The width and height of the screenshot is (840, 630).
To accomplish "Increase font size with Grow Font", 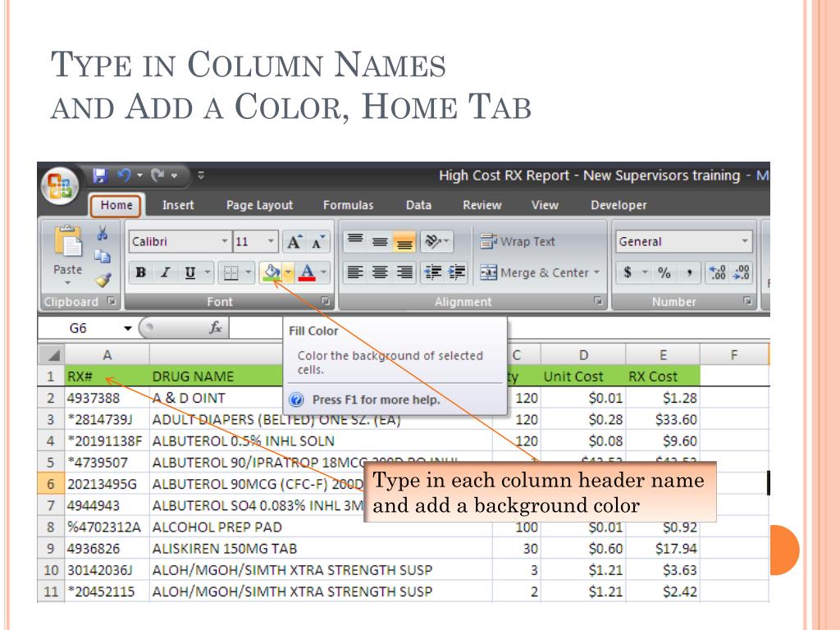I will click(x=294, y=242).
